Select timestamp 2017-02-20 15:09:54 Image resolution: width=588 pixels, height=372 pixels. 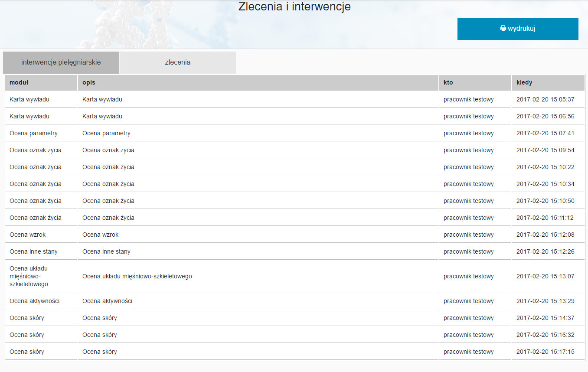pos(545,150)
